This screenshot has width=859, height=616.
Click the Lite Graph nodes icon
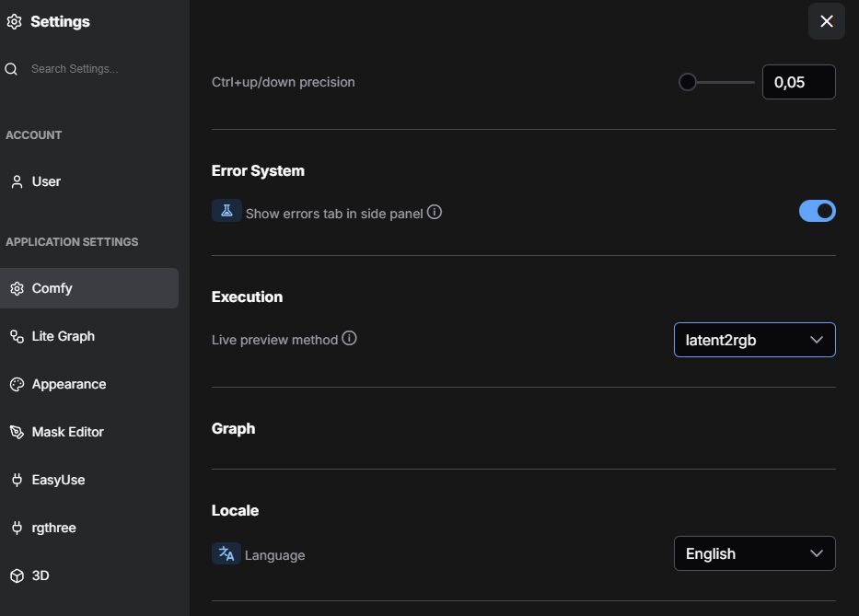17,336
